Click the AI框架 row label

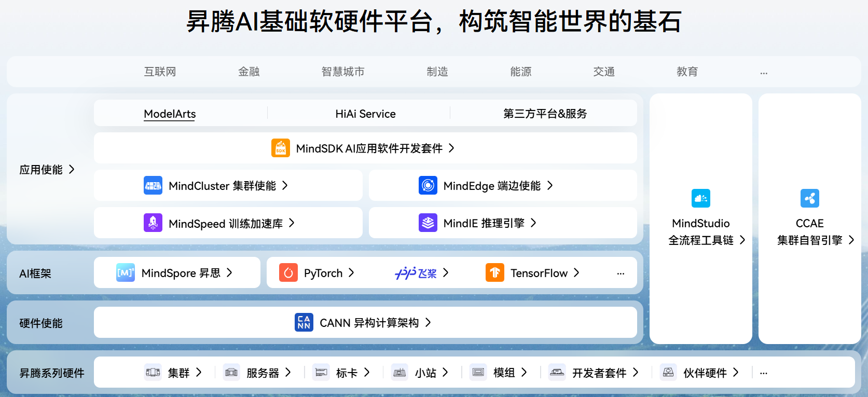point(35,273)
